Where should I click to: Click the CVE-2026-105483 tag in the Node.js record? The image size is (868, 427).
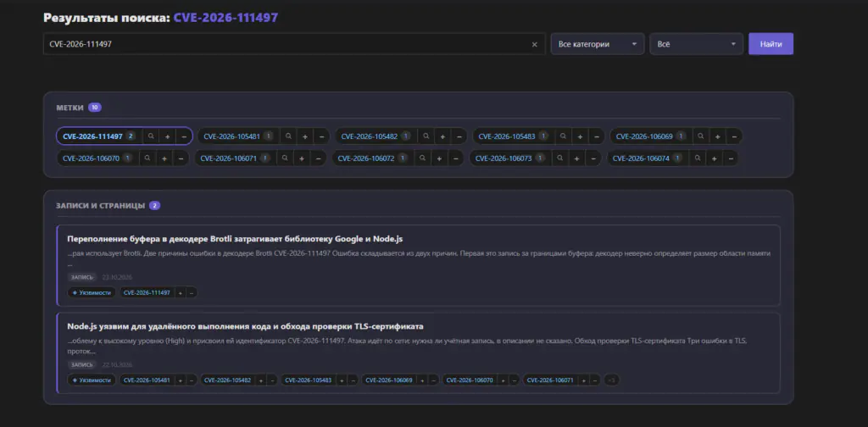tap(308, 380)
